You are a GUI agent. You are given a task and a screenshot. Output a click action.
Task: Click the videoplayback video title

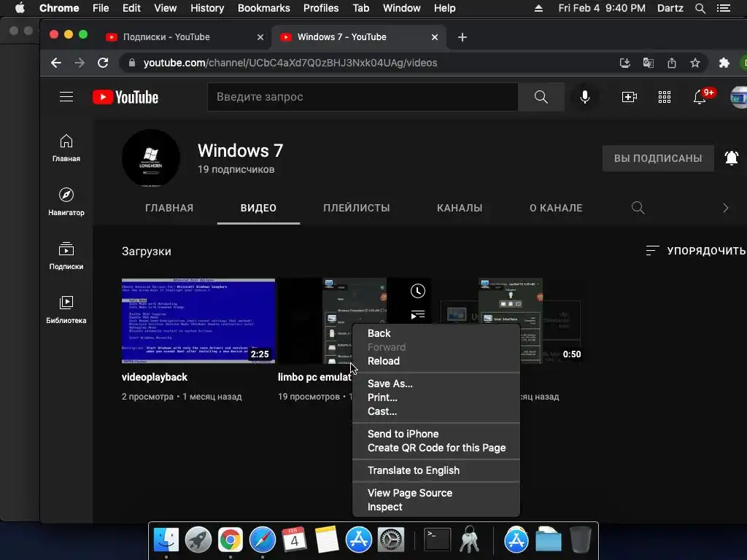click(x=155, y=377)
